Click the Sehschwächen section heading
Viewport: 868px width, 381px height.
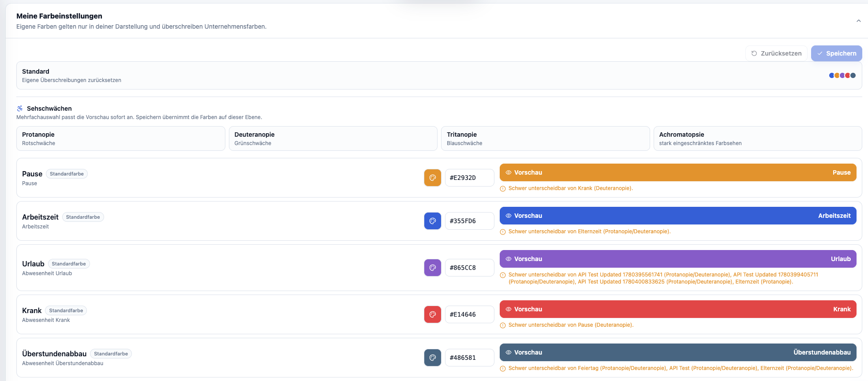click(49, 108)
